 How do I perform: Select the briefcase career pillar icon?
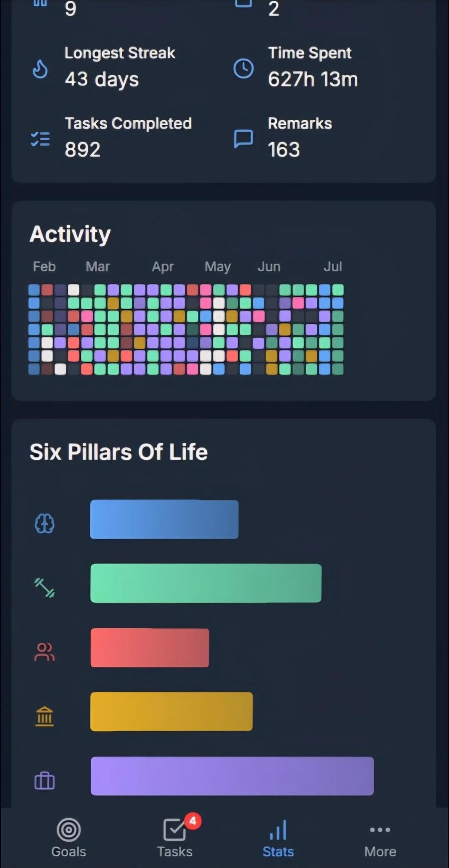click(x=44, y=781)
